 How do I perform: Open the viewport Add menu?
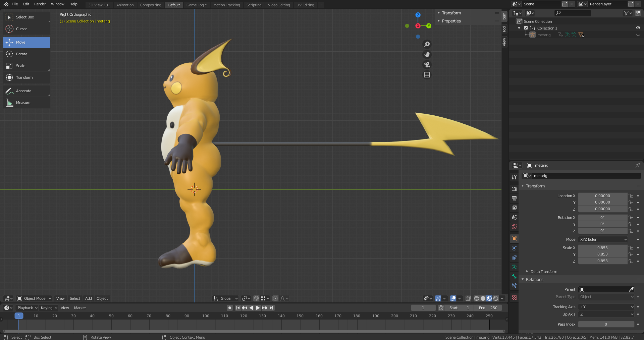click(88, 298)
